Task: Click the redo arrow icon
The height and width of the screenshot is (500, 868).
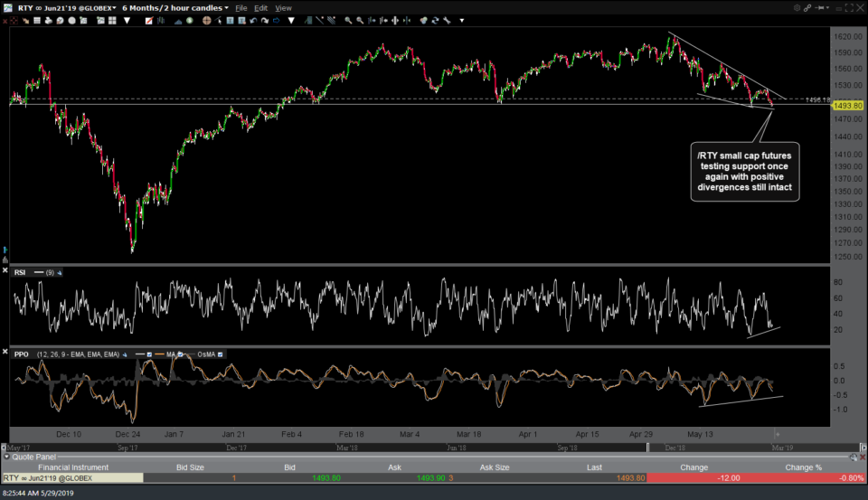Action: (265, 21)
